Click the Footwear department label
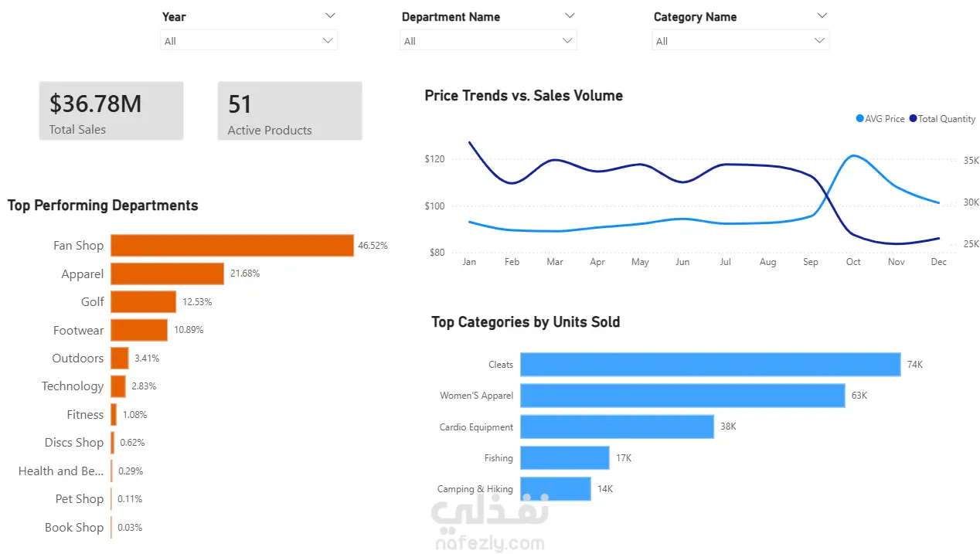The height and width of the screenshot is (554, 980). 78,330
